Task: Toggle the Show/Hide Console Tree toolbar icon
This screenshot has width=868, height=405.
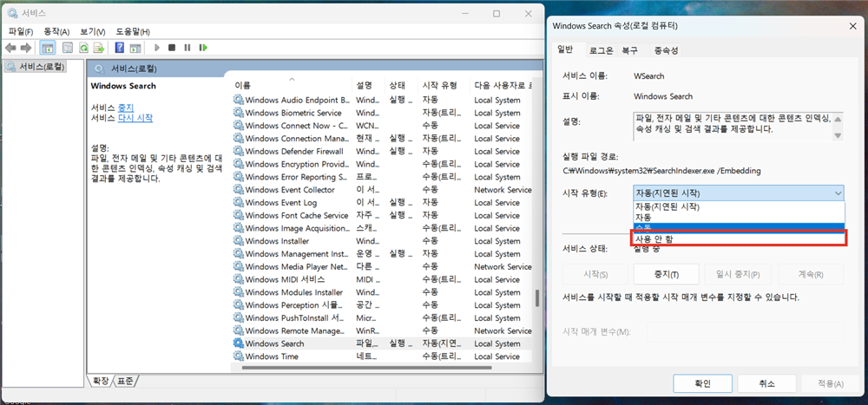Action: pos(48,49)
